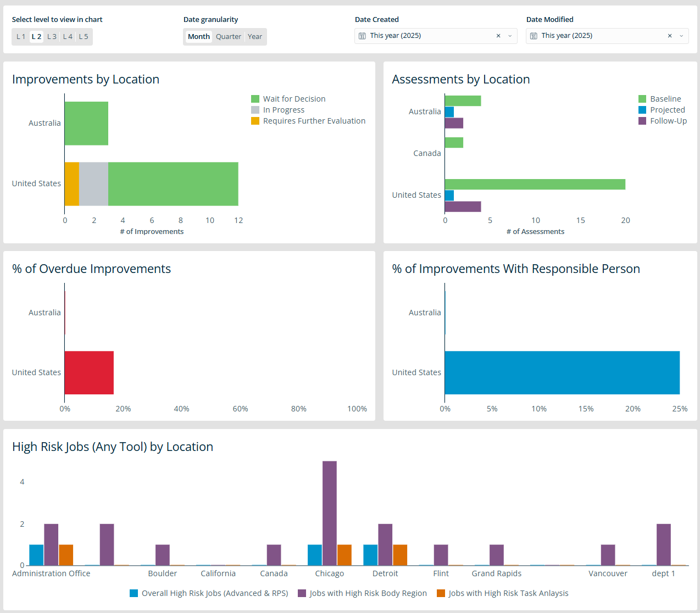Expand the Date Created dropdown arrow
This screenshot has height=613, width=700.
[x=510, y=36]
